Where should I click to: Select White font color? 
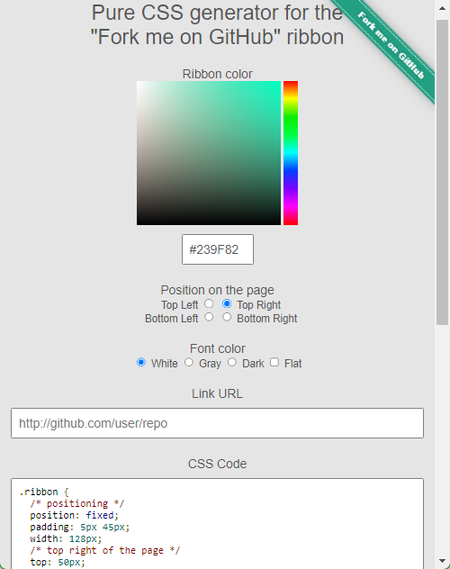pos(141,362)
